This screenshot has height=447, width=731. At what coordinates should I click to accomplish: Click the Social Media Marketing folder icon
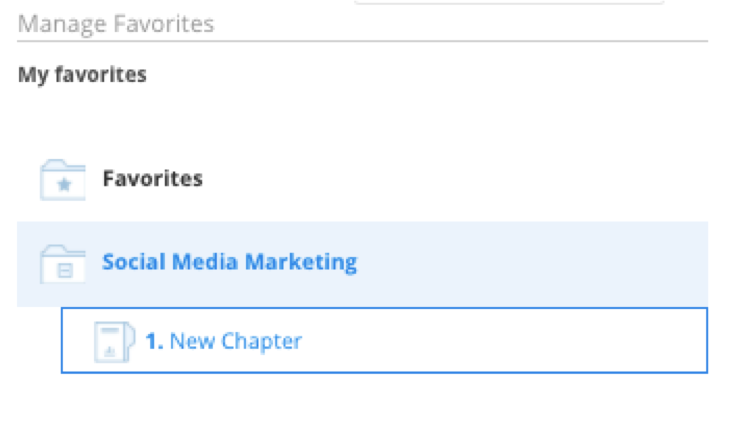point(62,264)
